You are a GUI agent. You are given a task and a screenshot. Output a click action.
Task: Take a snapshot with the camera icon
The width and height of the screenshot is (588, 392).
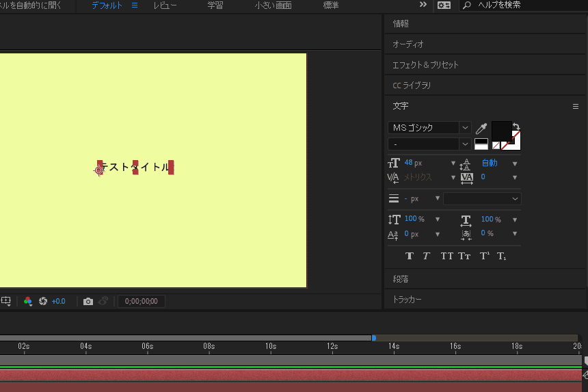click(88, 301)
